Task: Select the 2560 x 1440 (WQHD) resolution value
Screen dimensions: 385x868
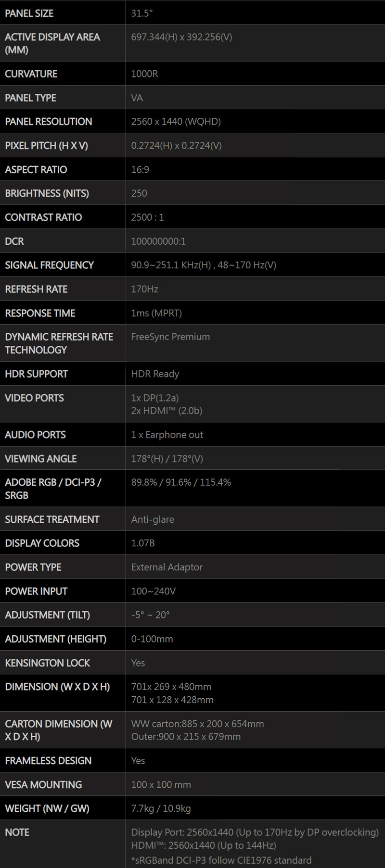Action: tap(176, 122)
